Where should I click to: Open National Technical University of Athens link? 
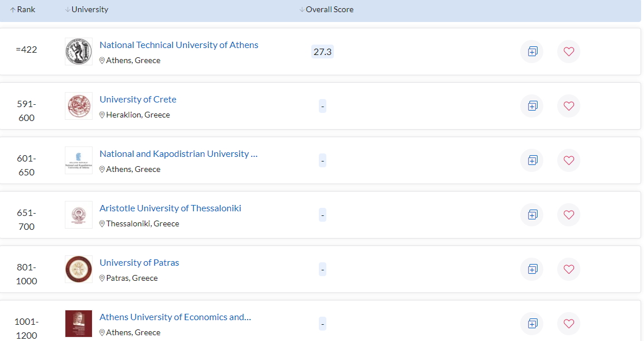click(x=179, y=45)
